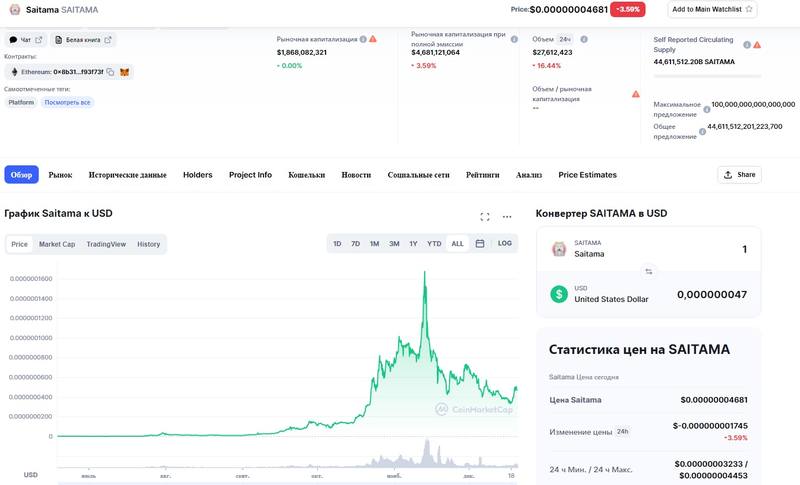Switch chart to TradingView
Image resolution: width=800 pixels, height=485 pixels.
pyautogui.click(x=106, y=244)
